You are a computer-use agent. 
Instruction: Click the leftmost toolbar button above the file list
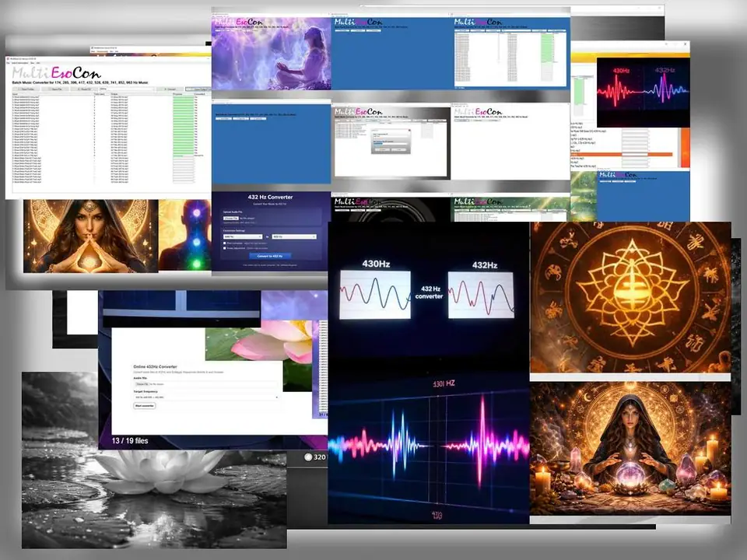(x=27, y=89)
